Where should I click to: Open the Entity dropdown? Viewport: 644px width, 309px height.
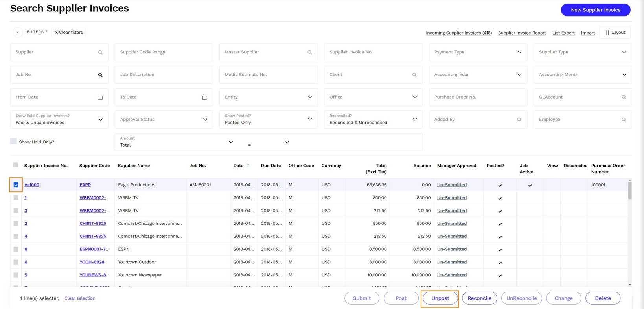pyautogui.click(x=269, y=97)
